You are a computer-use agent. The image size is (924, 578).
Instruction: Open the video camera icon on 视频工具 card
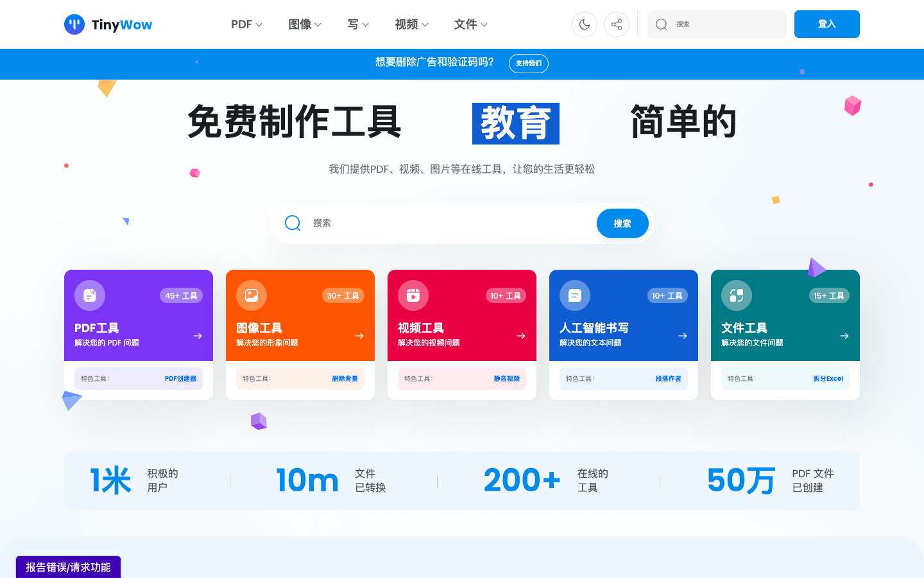tap(413, 295)
